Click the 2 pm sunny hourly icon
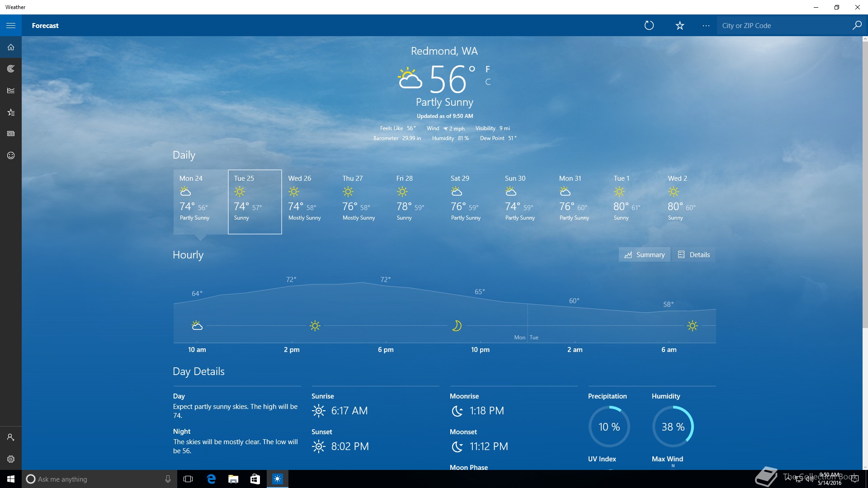This screenshot has width=868, height=488. coord(315,325)
